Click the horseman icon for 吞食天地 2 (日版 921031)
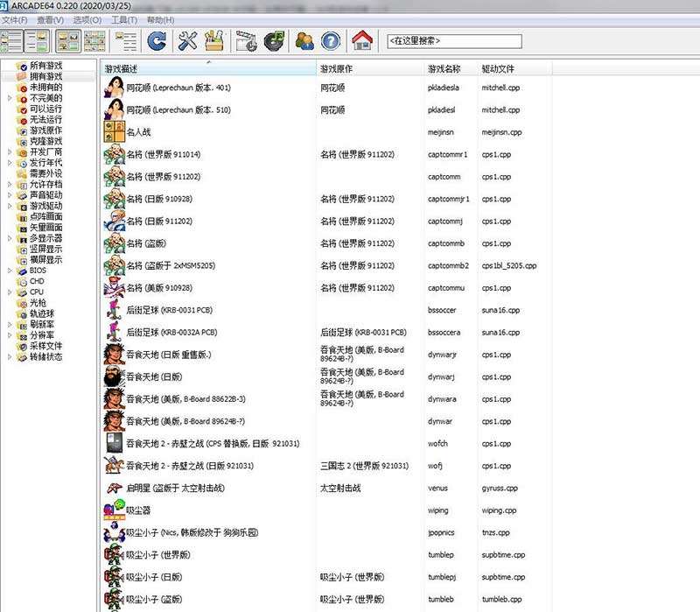Image resolution: width=700 pixels, height=612 pixels. point(115,466)
